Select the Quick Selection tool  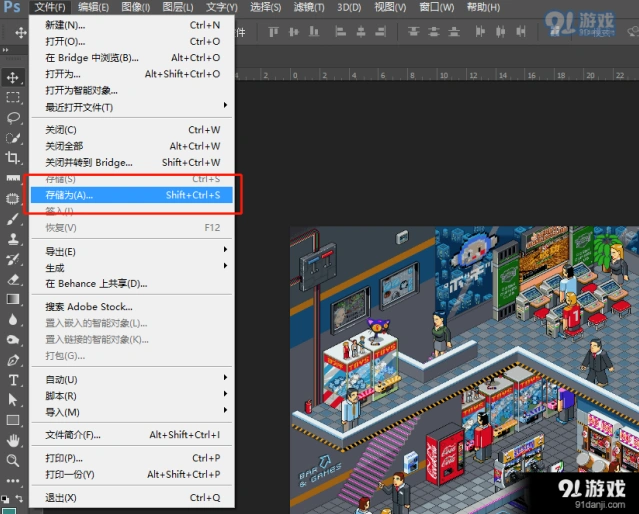13,138
